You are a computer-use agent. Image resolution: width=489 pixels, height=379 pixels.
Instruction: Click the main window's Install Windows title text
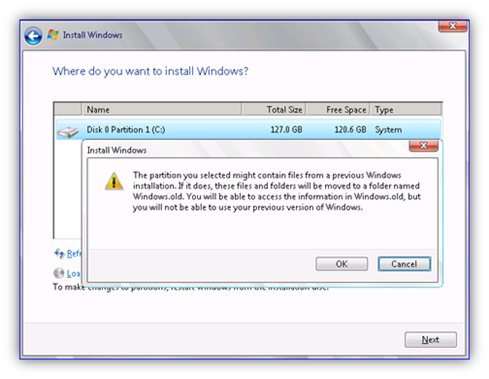click(93, 35)
